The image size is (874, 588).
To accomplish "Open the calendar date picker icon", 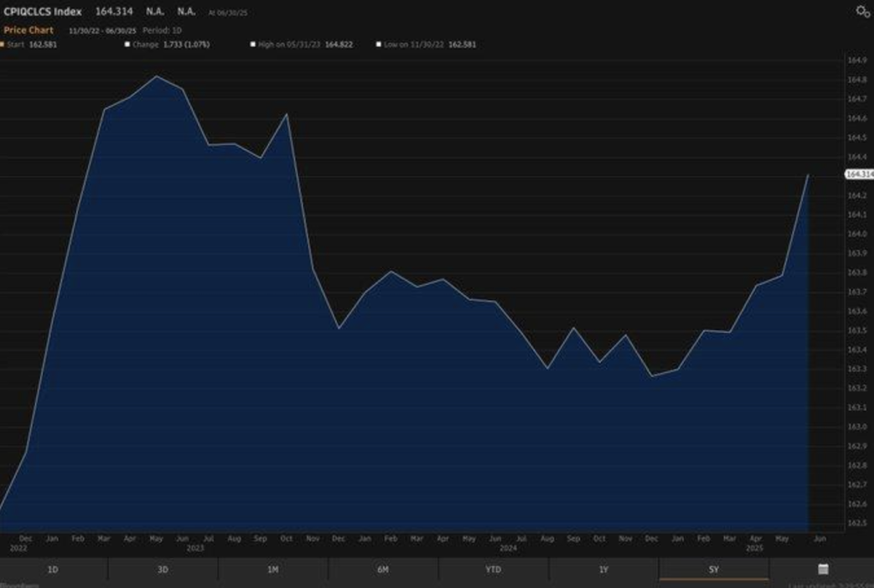I will [x=823, y=569].
